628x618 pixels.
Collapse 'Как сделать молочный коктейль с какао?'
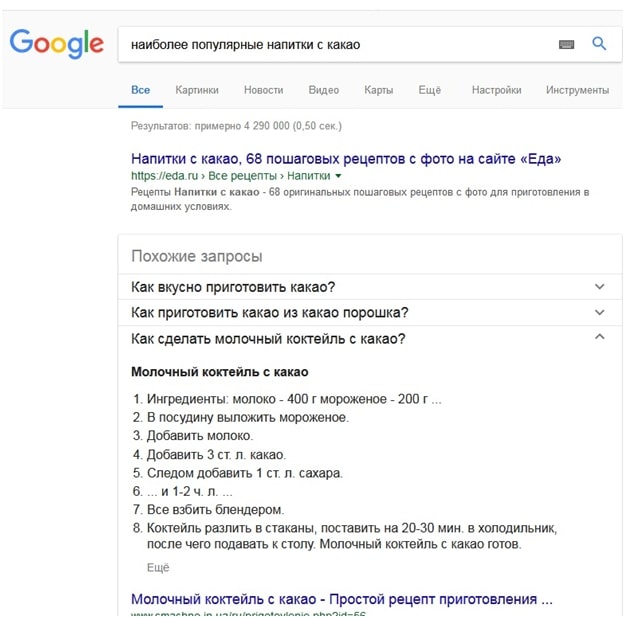point(599,338)
